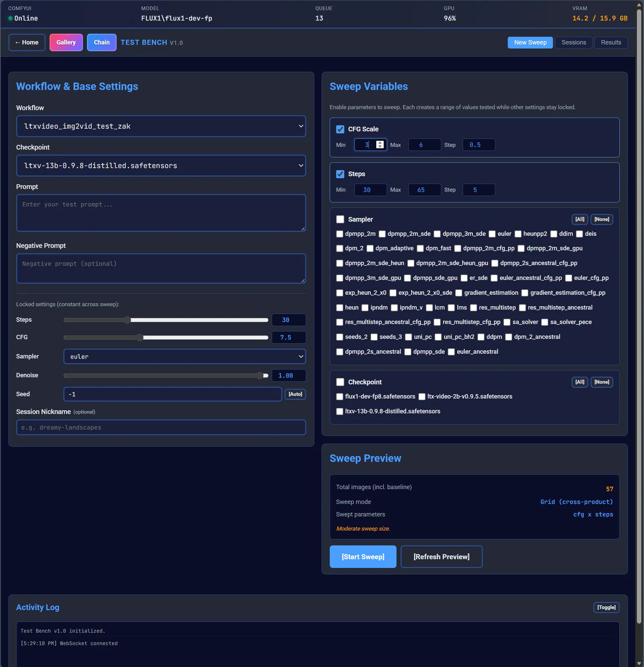This screenshot has height=667, width=644.
Task: Adjust the Denoise slider
Action: click(166, 375)
